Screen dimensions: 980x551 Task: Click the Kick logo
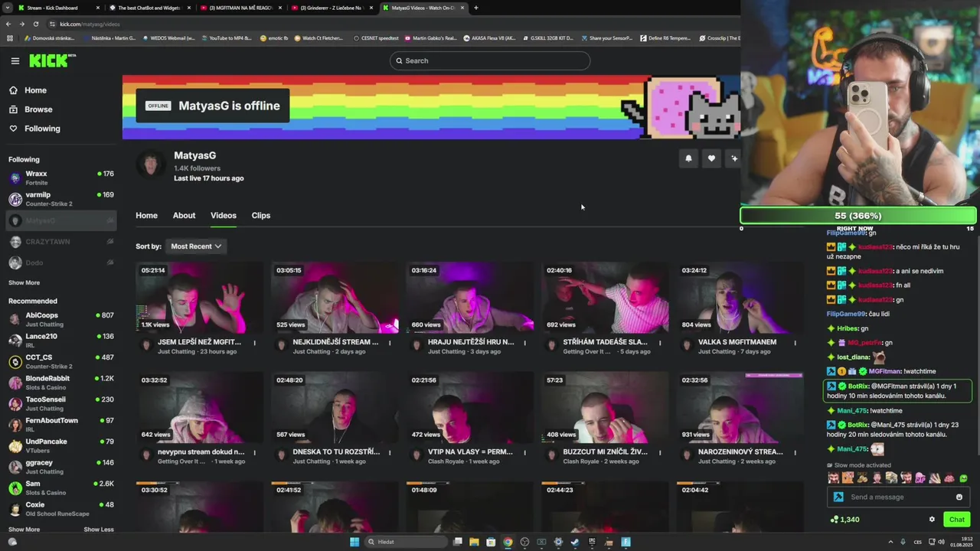tap(52, 60)
